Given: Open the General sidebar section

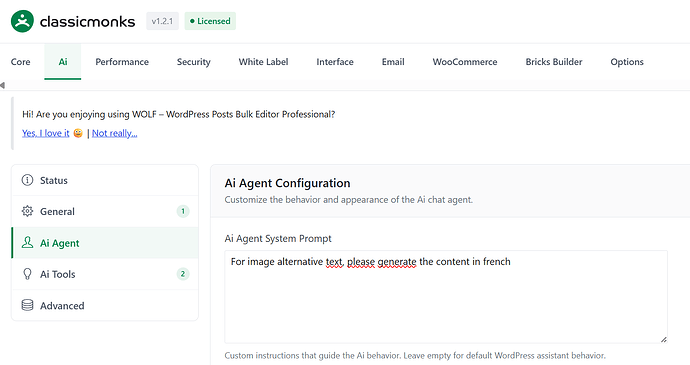Looking at the screenshot, I should (x=105, y=211).
